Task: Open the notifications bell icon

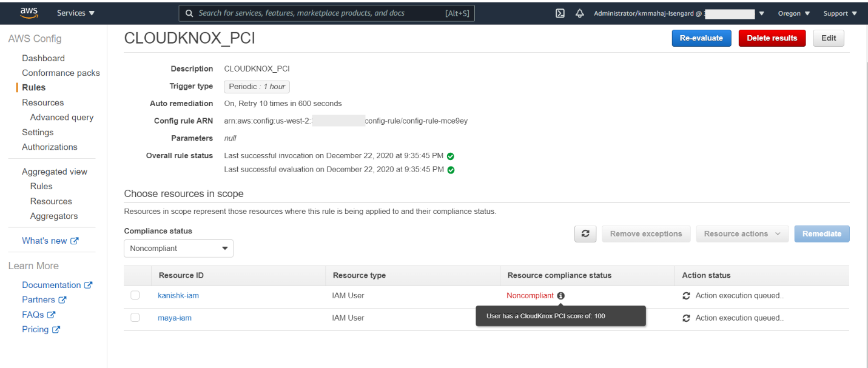Action: coord(579,13)
